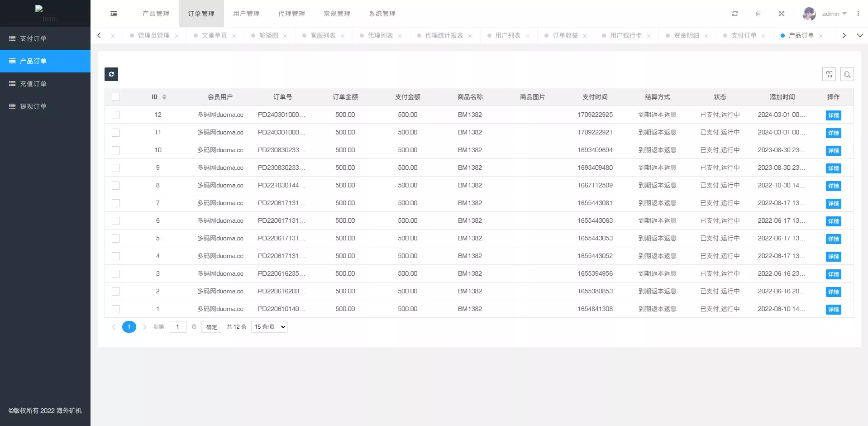
Task: Open the vertical three-dot more menu
Action: pyautogui.click(x=858, y=14)
